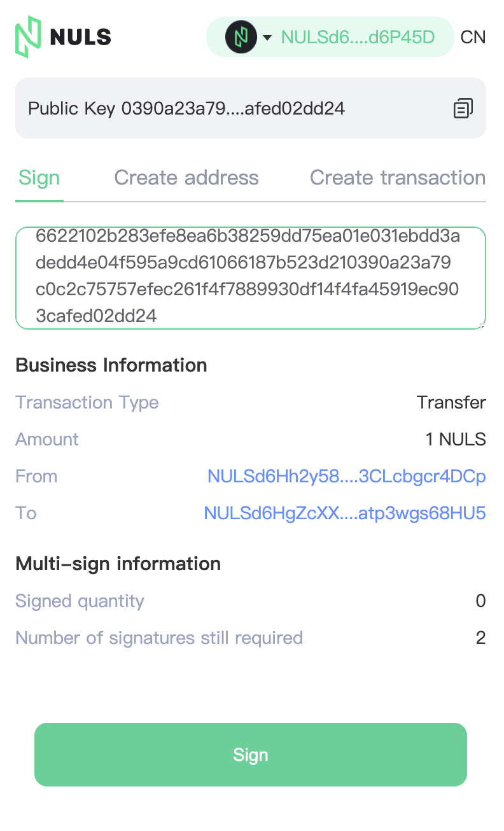Click inside the transaction hex text area
504x831 pixels.
coord(251,278)
